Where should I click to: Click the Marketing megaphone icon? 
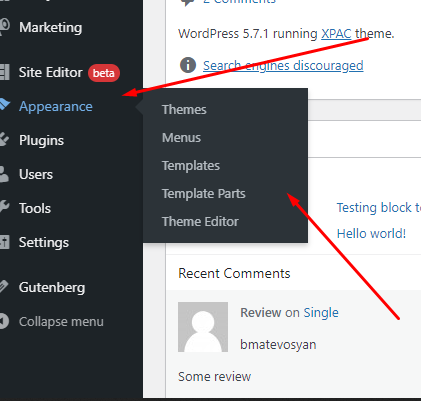click(5, 27)
